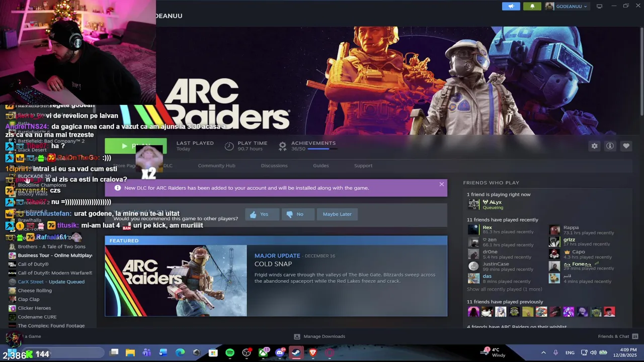Open the featured ARC Raiders thumbnail
This screenshot has width=644, height=362.
[x=176, y=281]
